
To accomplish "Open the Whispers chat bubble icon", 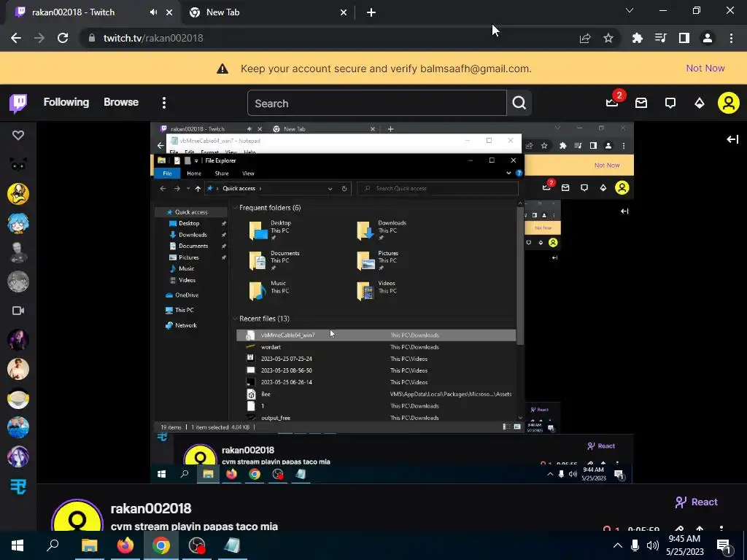I will coord(670,103).
